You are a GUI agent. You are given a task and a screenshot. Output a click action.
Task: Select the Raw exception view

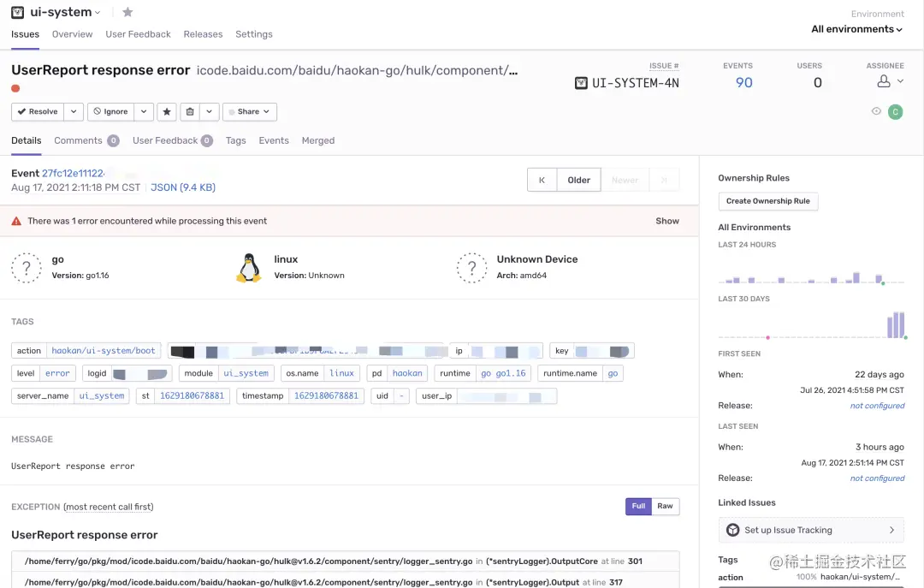[x=665, y=506]
